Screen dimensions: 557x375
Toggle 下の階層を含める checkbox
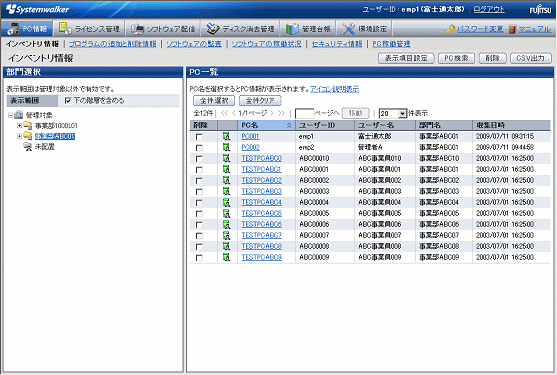click(68, 101)
